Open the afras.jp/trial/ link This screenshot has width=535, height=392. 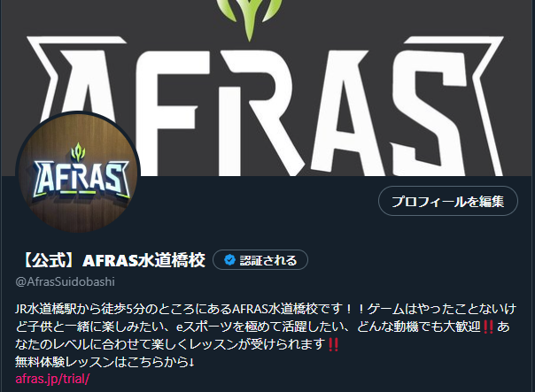tap(52, 379)
